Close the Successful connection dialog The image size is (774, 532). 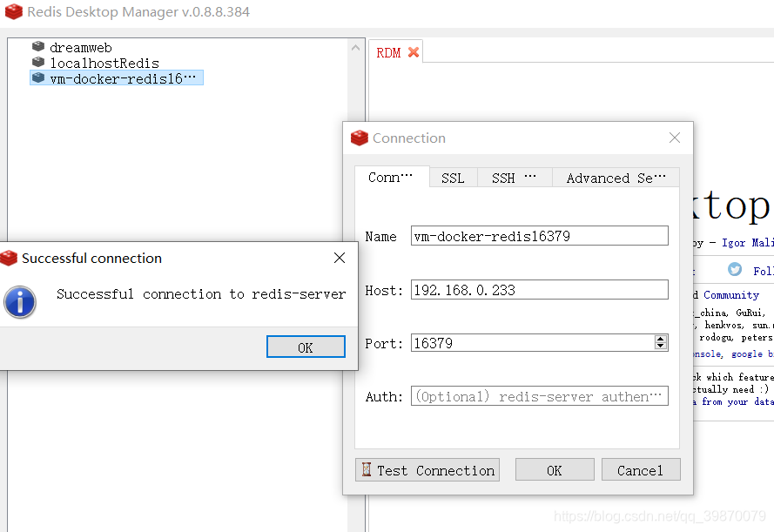point(340,258)
